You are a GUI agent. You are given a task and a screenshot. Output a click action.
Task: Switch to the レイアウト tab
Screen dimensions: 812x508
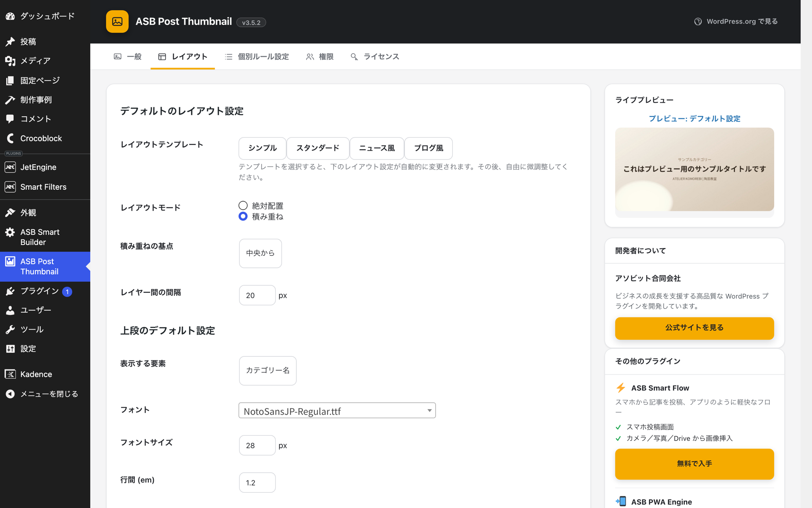point(183,56)
